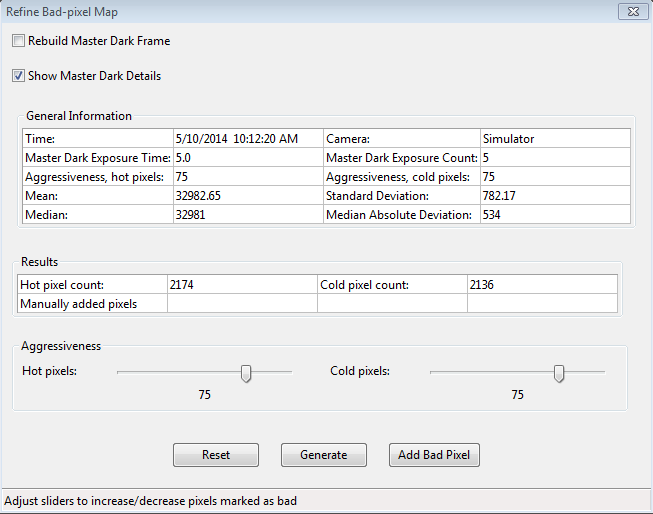Click the Manually added pixels row label
653x514 pixels.
tap(79, 304)
